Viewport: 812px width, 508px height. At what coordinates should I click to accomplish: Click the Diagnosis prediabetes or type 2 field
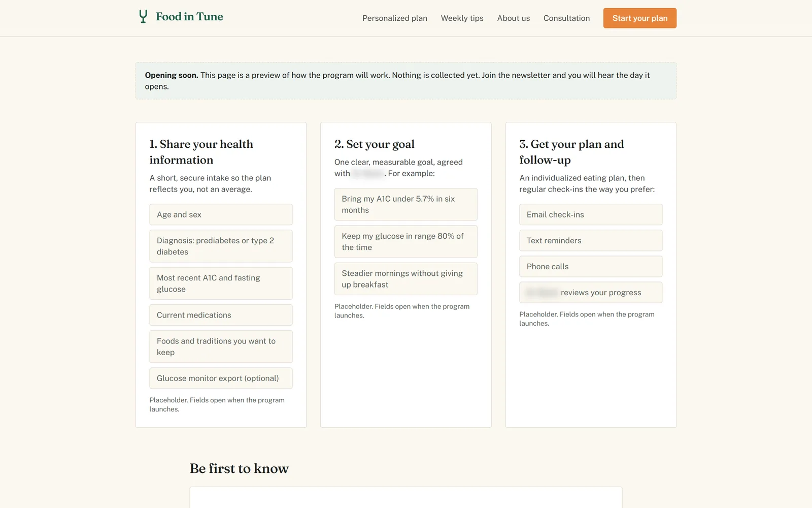[221, 246]
